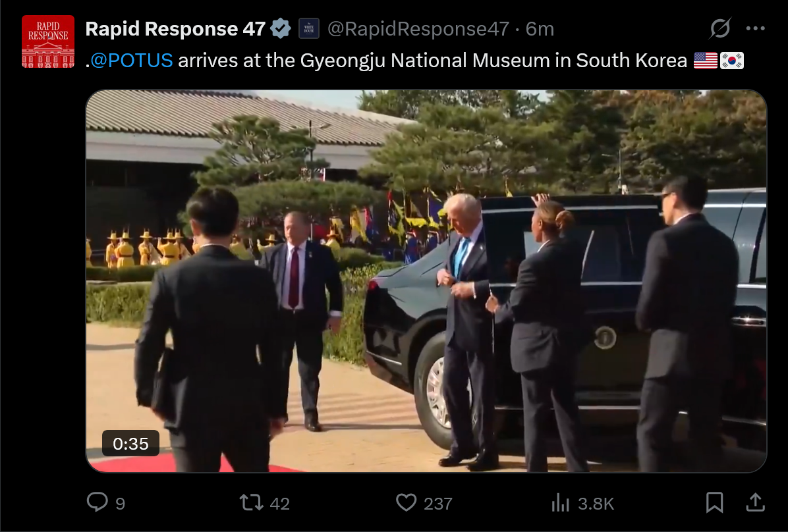Click the blue verified checkmark badge
This screenshot has height=532, width=788.
point(281,28)
